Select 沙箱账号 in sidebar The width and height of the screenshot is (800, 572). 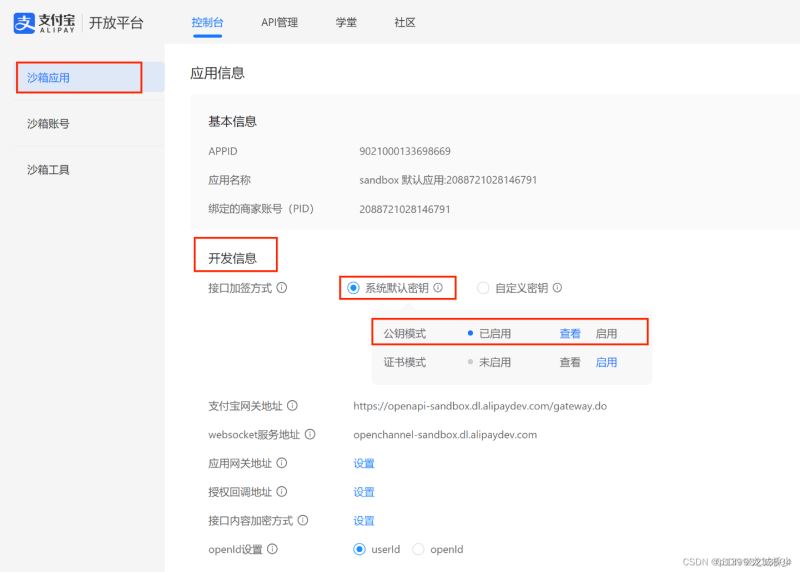[48, 123]
